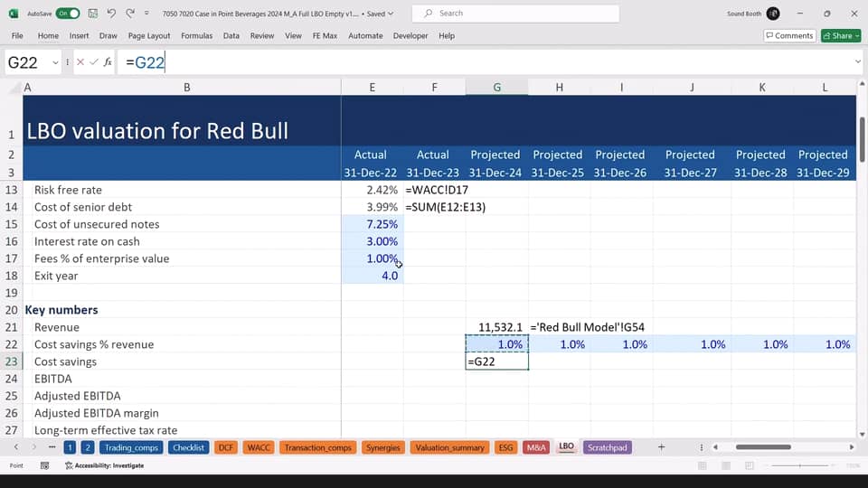Open the Saved status dropdown next to file name

point(380,14)
